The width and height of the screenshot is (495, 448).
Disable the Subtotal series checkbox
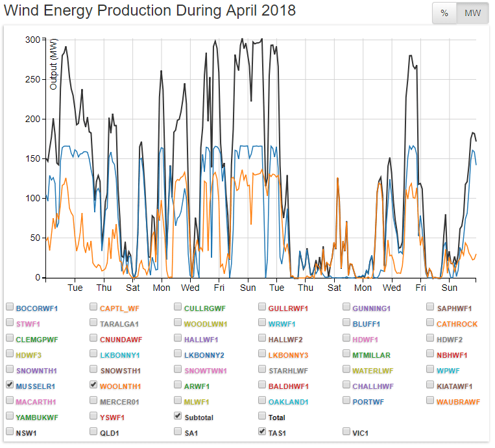pyautogui.click(x=178, y=416)
